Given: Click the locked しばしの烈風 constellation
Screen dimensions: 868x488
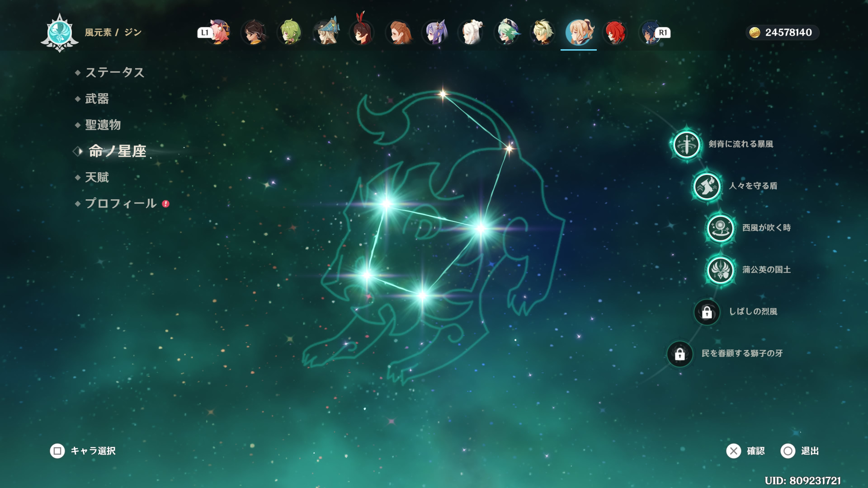Looking at the screenshot, I should (x=707, y=312).
